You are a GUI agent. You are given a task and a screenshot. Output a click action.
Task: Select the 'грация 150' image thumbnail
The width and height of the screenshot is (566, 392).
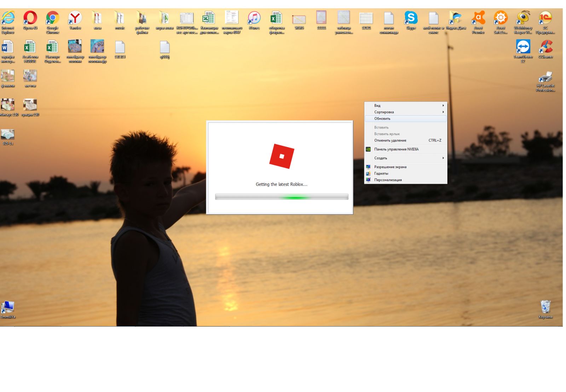(x=30, y=107)
